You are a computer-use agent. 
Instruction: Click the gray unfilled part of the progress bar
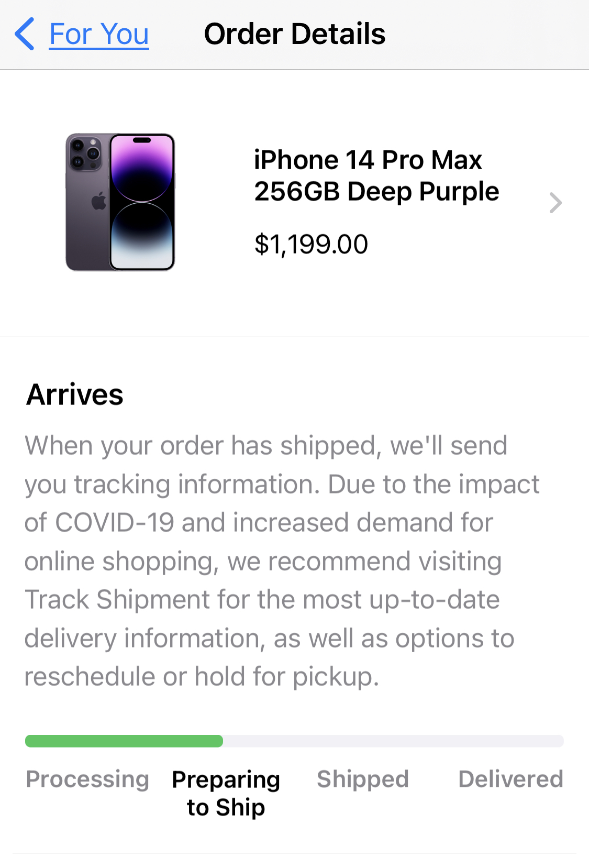point(393,741)
